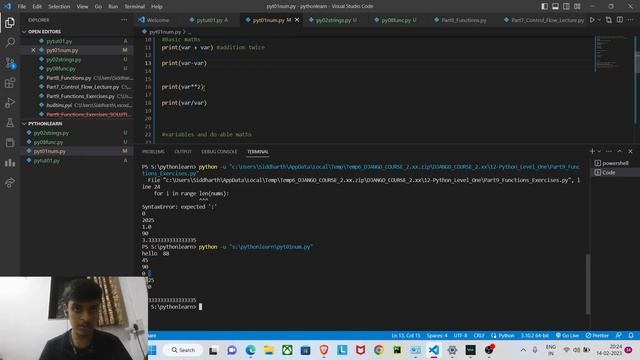Maximize the panel with the chevron-up icon
Viewport: 640px width, 360px height.
pyautogui.click(x=620, y=151)
